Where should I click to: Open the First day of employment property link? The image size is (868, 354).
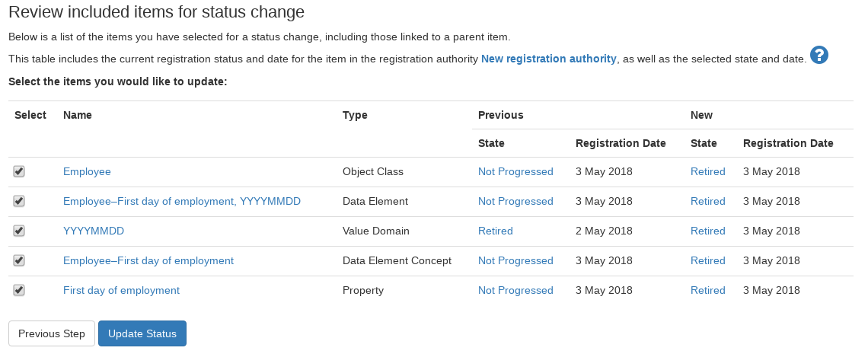click(x=121, y=290)
